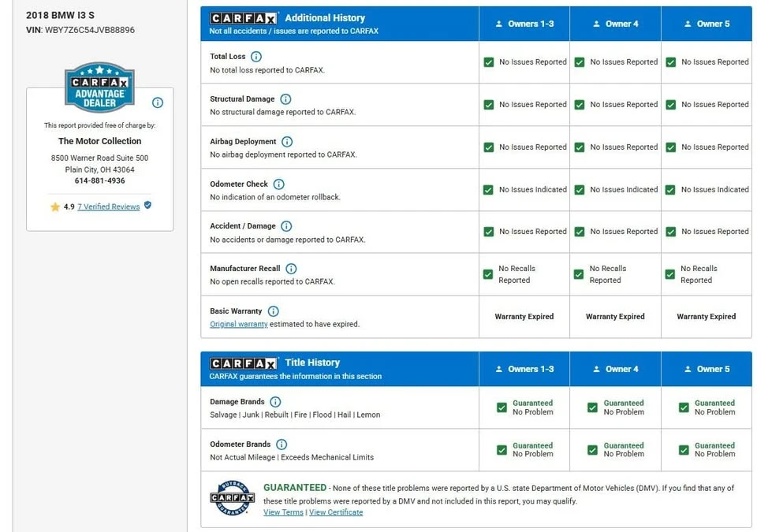The width and height of the screenshot is (757, 532).
Task: Click Damage Brands checkmark for Owners 1-3
Action: pos(502,407)
